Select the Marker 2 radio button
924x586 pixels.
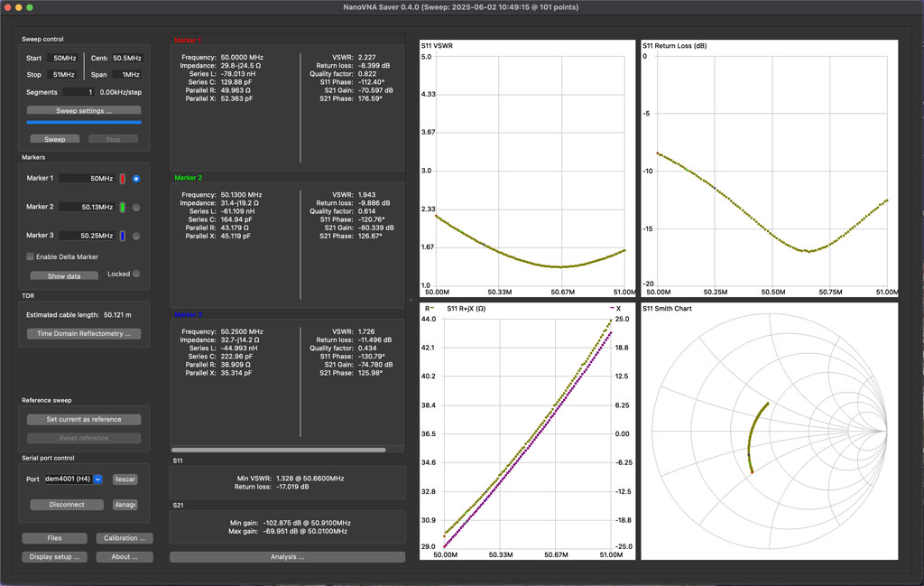[x=136, y=208]
